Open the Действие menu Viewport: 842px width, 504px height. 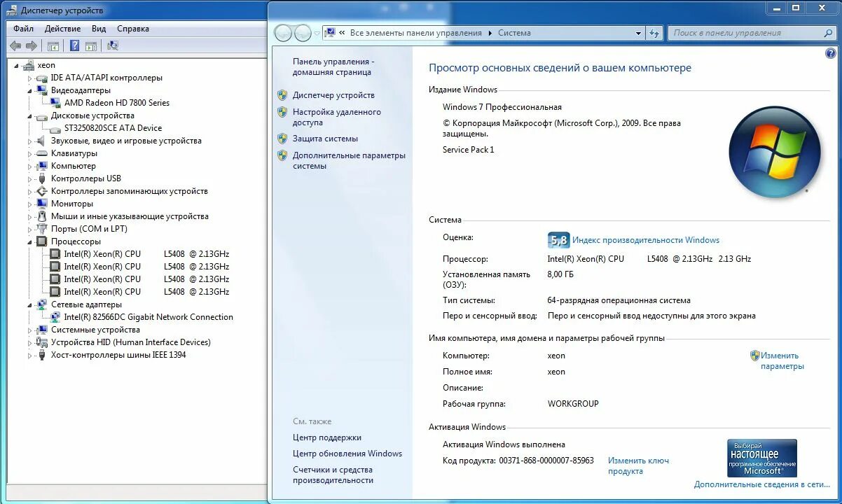click(62, 29)
